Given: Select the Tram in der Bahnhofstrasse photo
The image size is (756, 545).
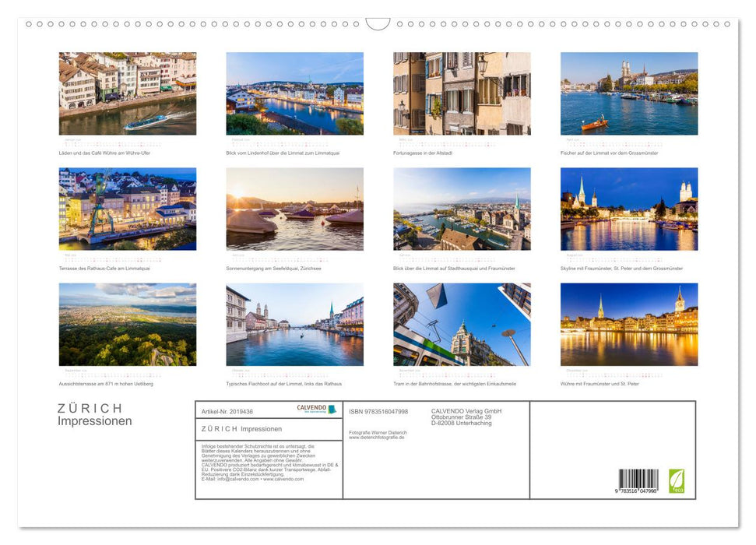Looking at the screenshot, I should click(461, 324).
